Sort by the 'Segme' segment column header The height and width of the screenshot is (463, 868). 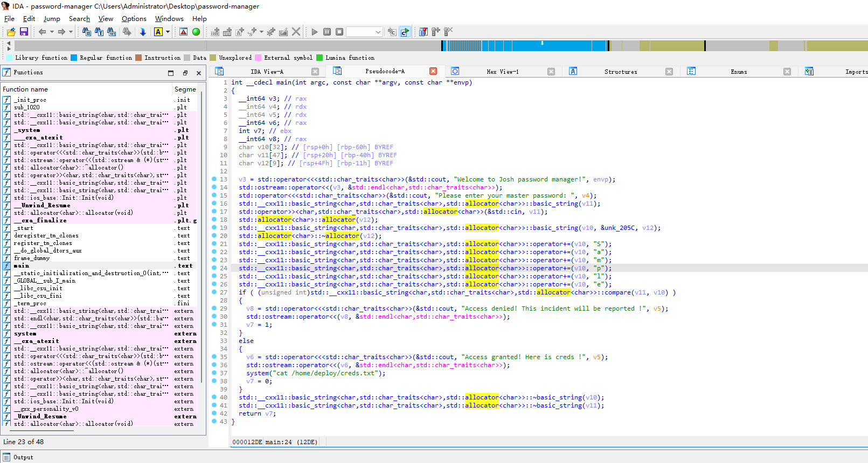185,89
